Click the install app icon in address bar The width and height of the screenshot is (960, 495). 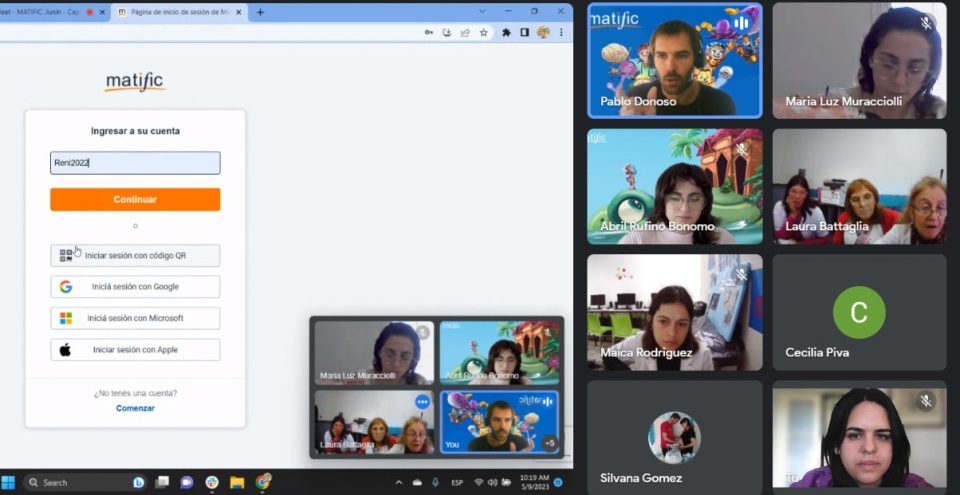(447, 32)
